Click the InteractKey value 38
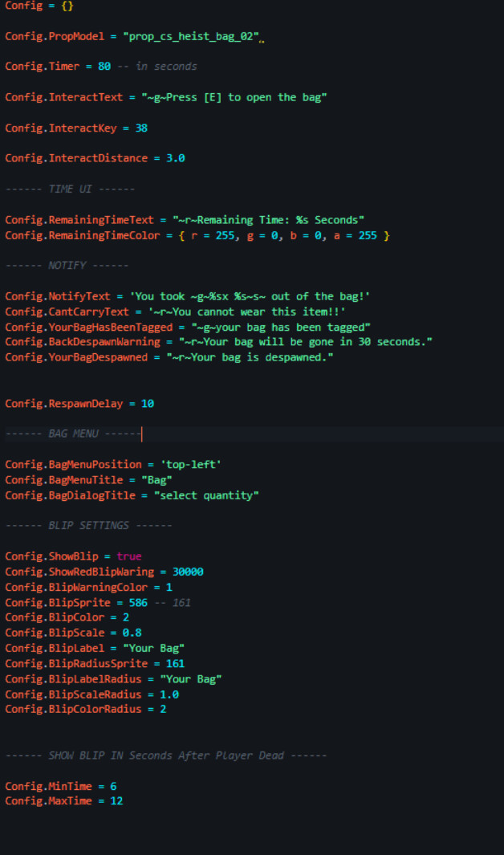This screenshot has width=504, height=855. tap(141, 128)
